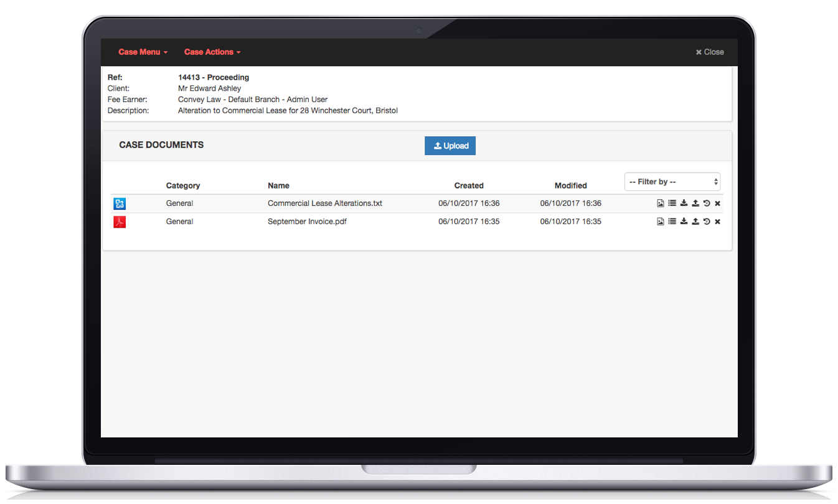Delete Commercial Lease Alterations.txt document
This screenshot has height=504, width=838.
(x=717, y=203)
